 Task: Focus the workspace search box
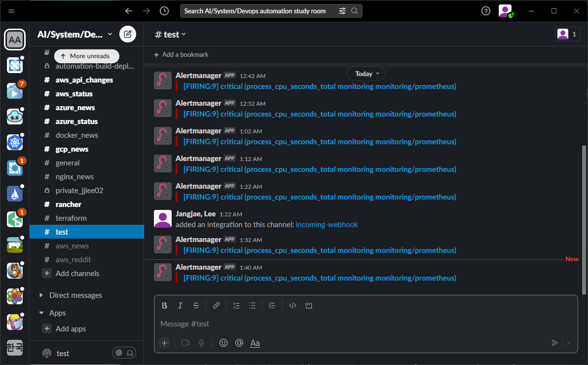271,11
